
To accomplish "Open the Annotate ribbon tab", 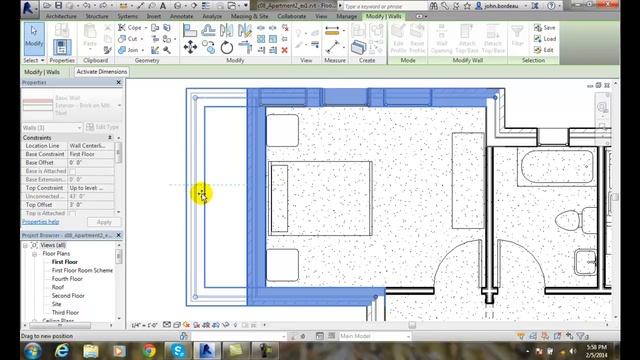I will click(x=182, y=16).
